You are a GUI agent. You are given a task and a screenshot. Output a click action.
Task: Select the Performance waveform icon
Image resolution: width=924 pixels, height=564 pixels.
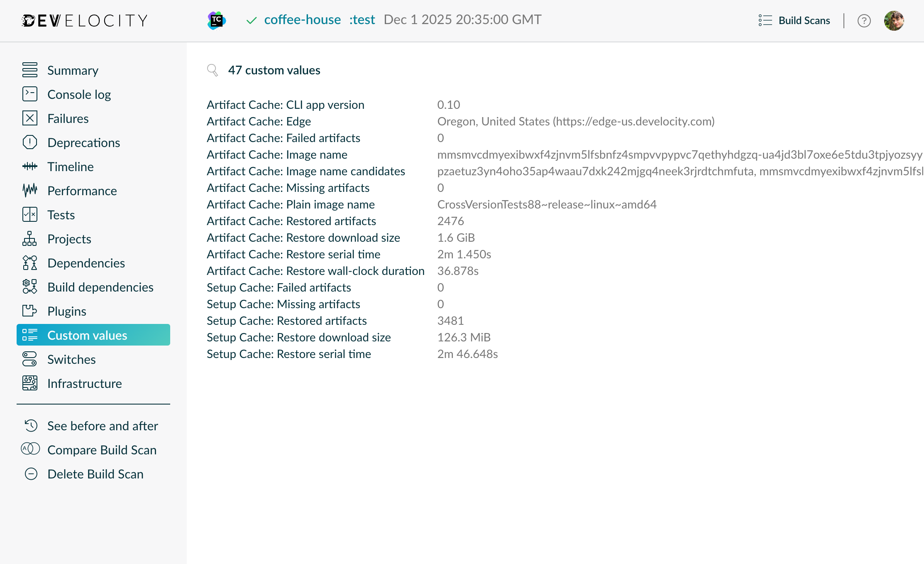click(29, 191)
